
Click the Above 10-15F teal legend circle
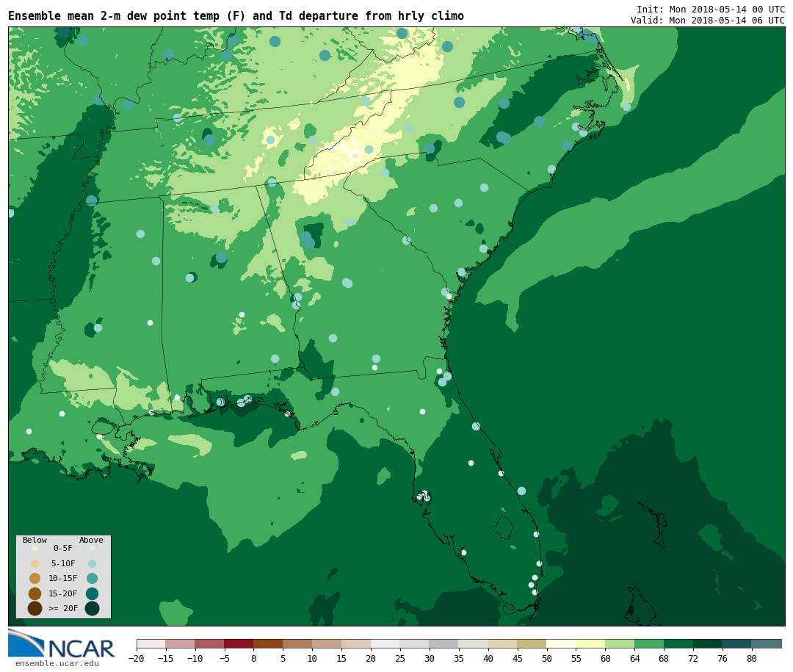[x=92, y=578]
